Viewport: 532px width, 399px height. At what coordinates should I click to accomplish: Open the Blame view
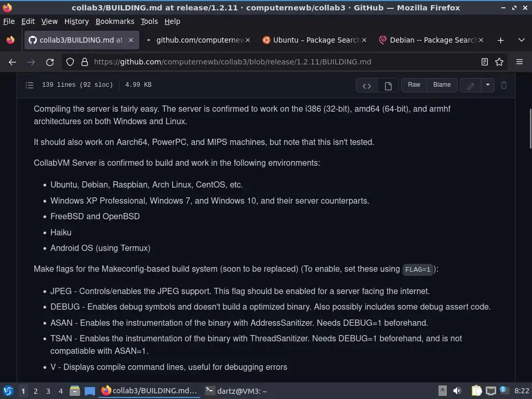(x=442, y=85)
